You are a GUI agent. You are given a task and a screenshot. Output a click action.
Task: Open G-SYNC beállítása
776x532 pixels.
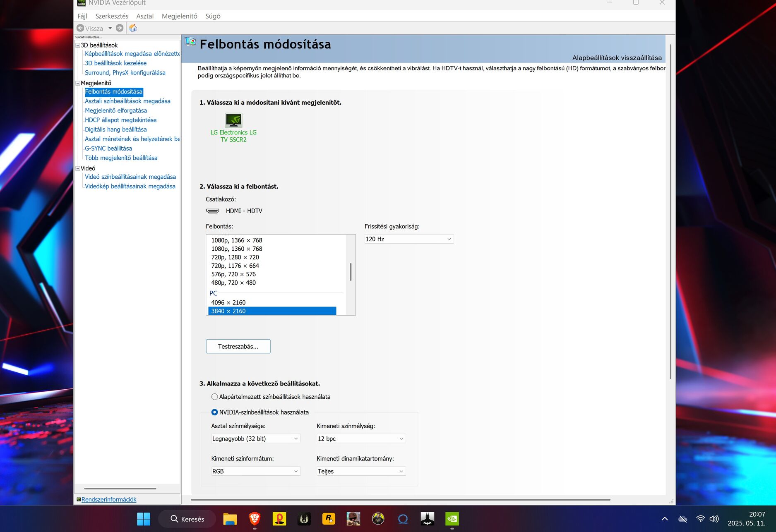point(108,149)
